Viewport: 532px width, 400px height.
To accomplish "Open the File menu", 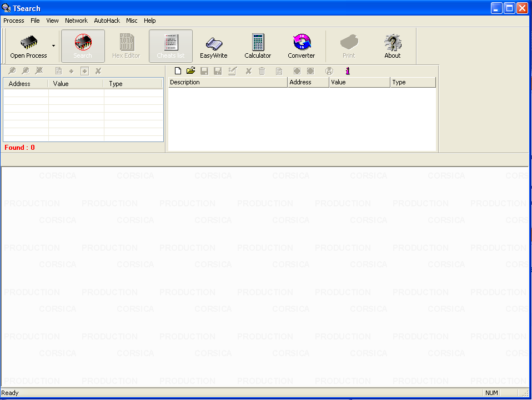I will tap(35, 21).
